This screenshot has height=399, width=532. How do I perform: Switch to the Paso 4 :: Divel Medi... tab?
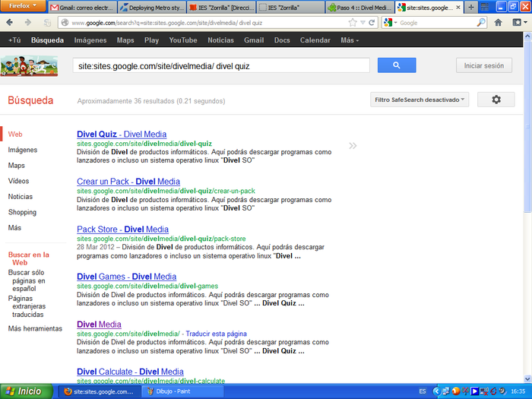coord(359,8)
